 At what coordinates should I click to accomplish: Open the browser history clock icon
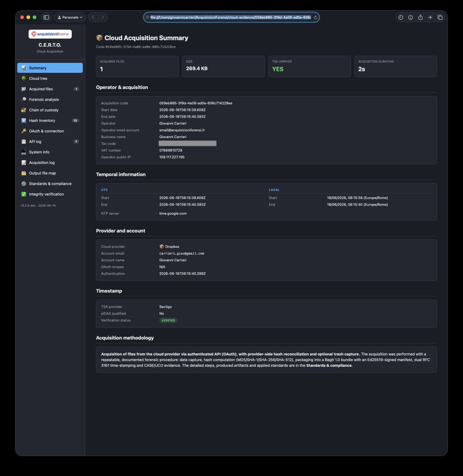(401, 17)
